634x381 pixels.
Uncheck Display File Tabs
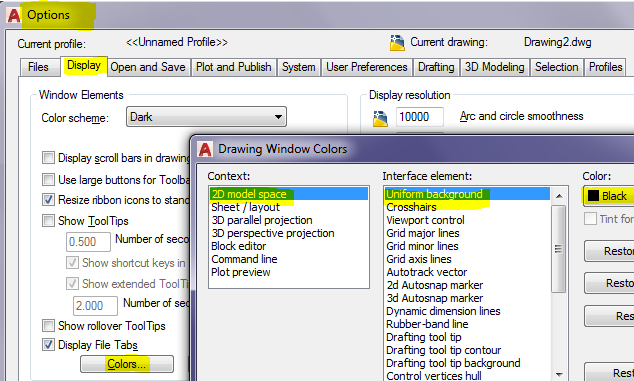click(x=49, y=345)
